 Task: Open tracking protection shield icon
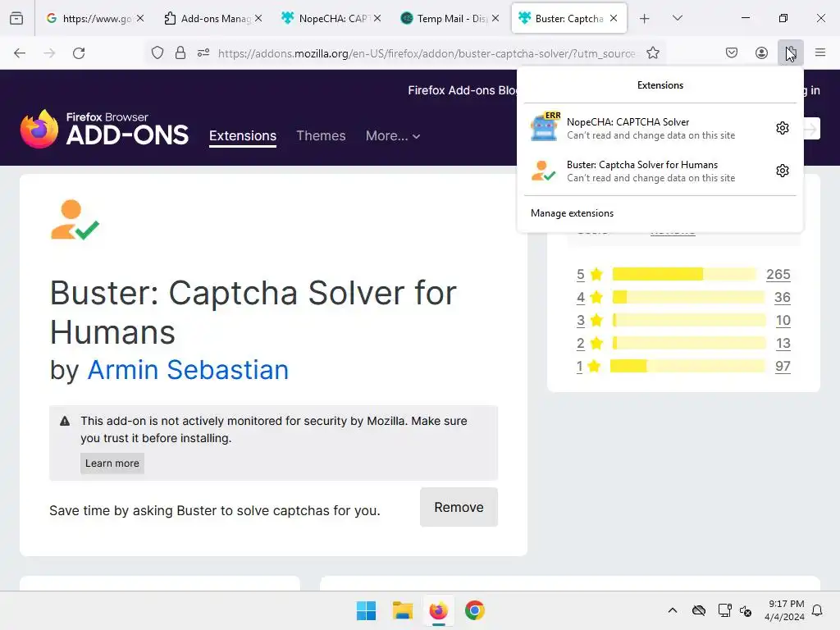tap(157, 52)
